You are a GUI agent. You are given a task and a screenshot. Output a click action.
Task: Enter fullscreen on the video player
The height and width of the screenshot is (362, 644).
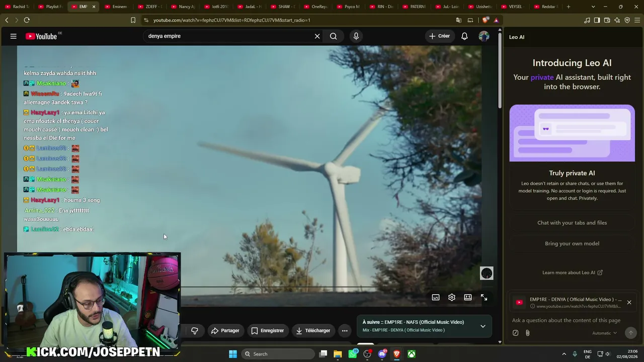[x=484, y=298]
